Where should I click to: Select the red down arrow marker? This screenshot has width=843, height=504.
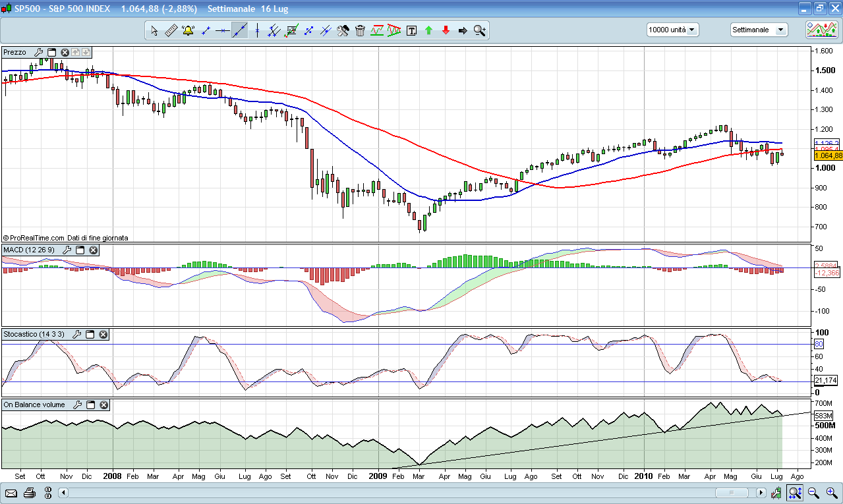(446, 30)
